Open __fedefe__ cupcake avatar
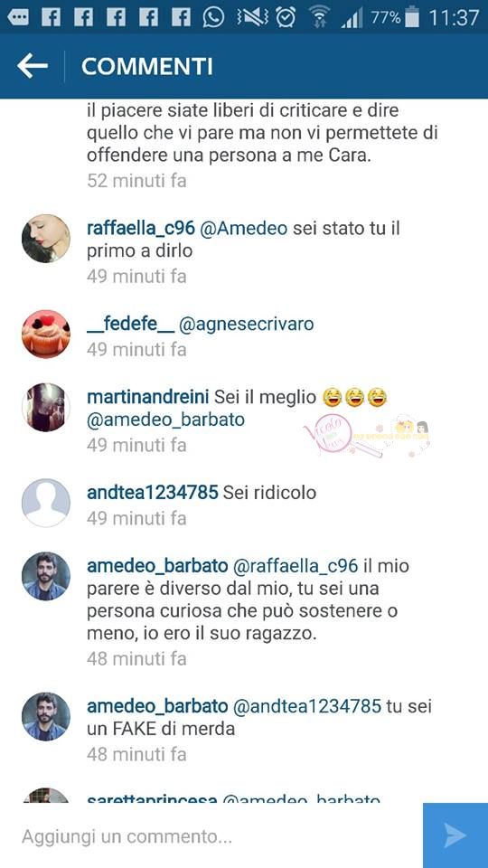The image size is (488, 868). (x=46, y=334)
